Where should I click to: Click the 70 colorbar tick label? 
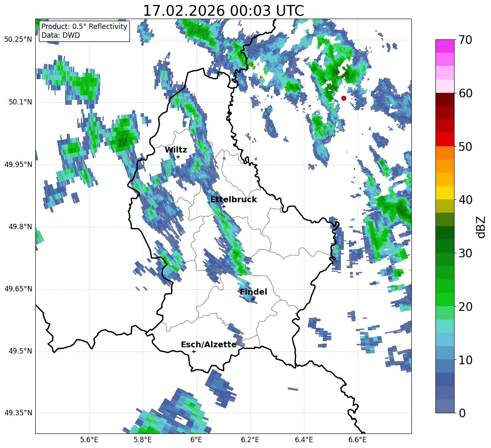click(x=465, y=40)
